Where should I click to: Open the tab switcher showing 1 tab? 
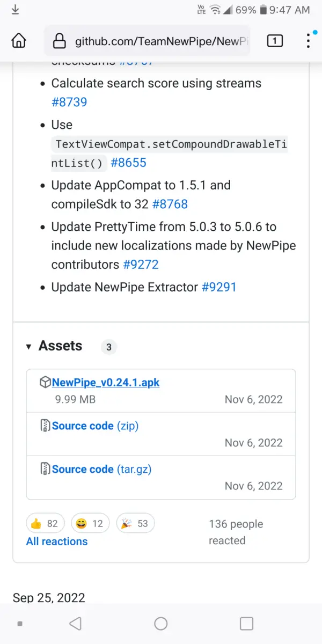pos(275,41)
